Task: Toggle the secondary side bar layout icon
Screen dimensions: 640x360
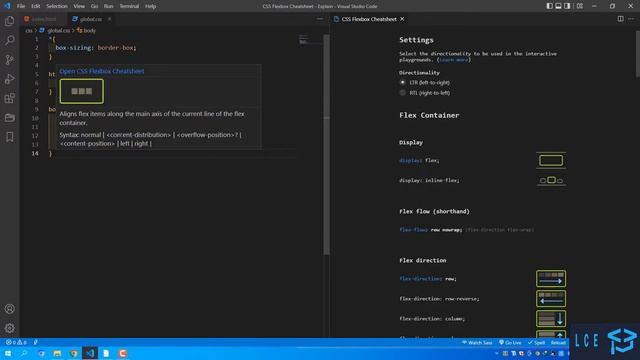Action: (x=567, y=6)
